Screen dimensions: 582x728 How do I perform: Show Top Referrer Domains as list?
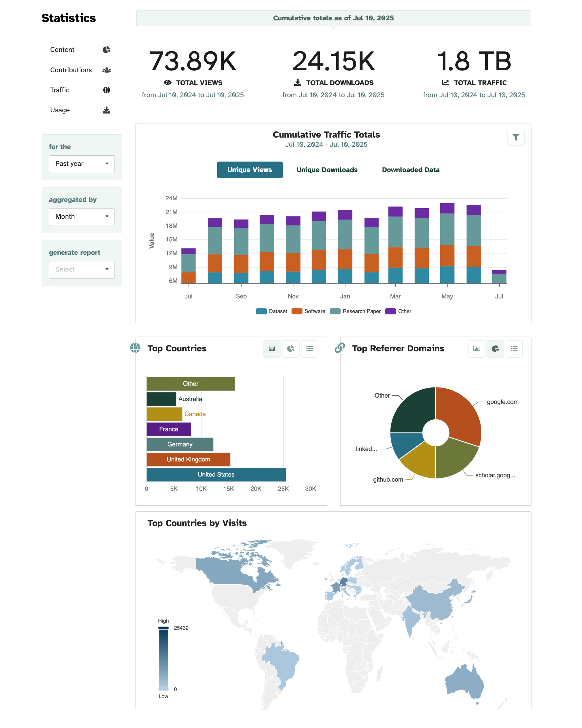click(x=514, y=348)
